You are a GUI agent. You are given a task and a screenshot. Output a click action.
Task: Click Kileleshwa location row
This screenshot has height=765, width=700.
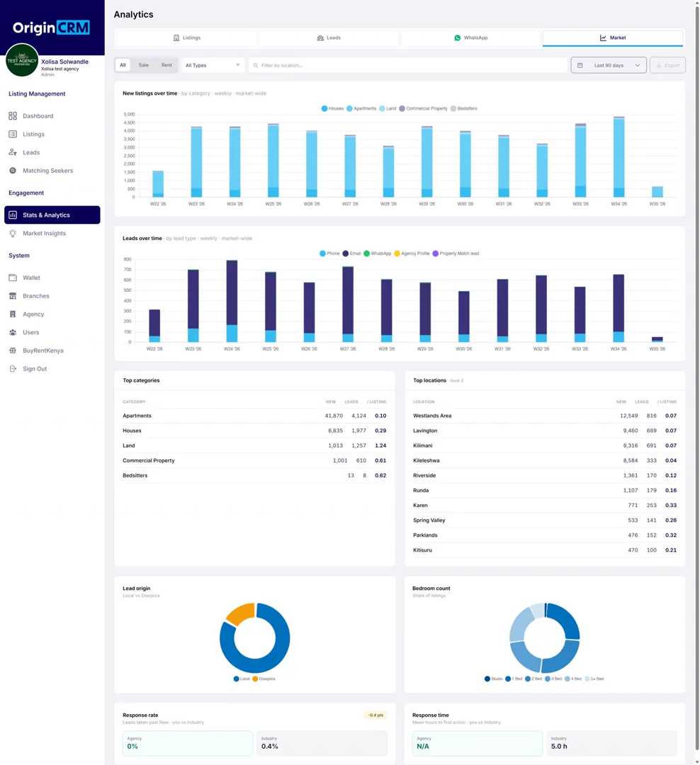(545, 460)
